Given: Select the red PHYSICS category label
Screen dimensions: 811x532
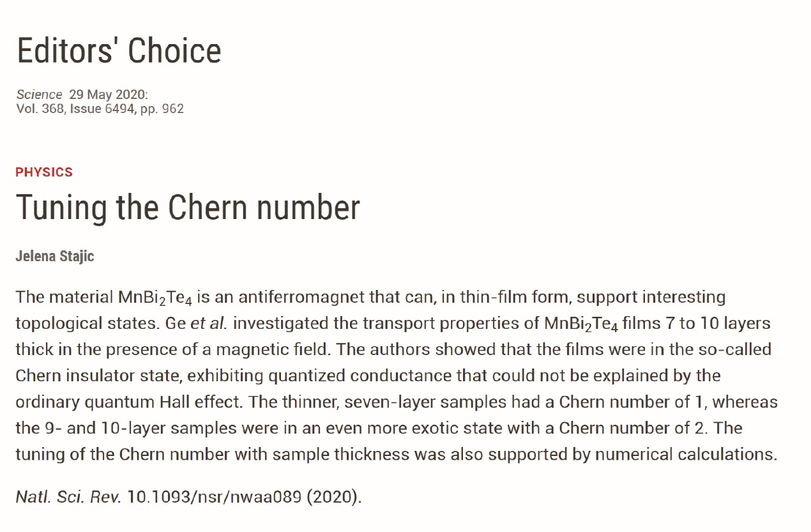Looking at the screenshot, I should [x=44, y=172].
